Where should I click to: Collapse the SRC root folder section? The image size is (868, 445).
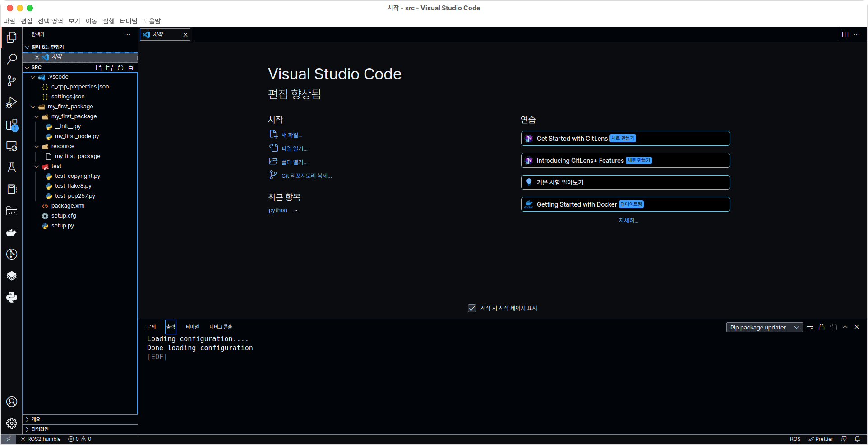27,68
